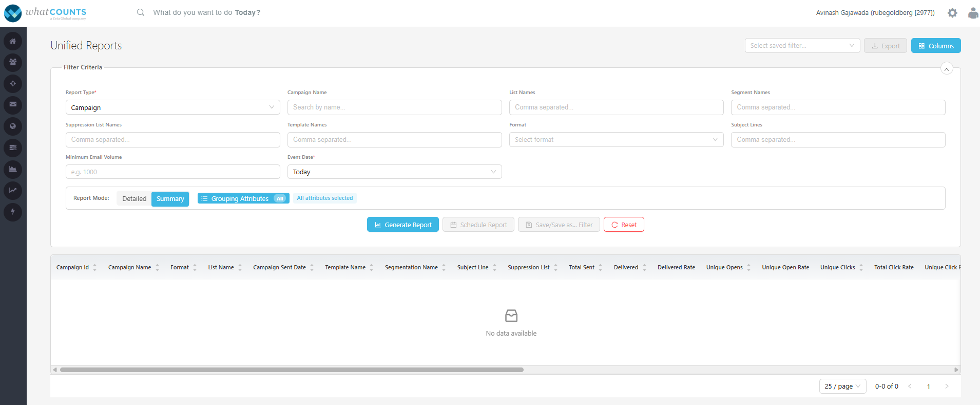The image size is (980, 405).
Task: Open the Report Type Campaign dropdown
Action: coord(172,107)
